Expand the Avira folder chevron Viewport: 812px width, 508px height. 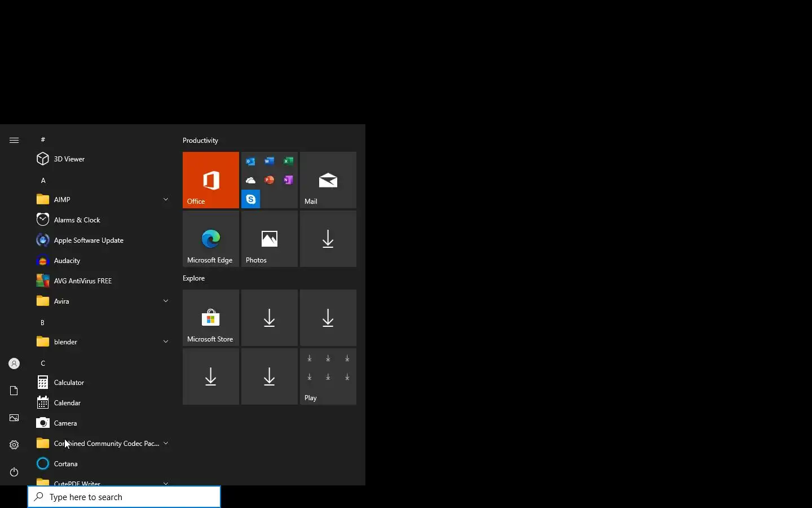(166, 301)
